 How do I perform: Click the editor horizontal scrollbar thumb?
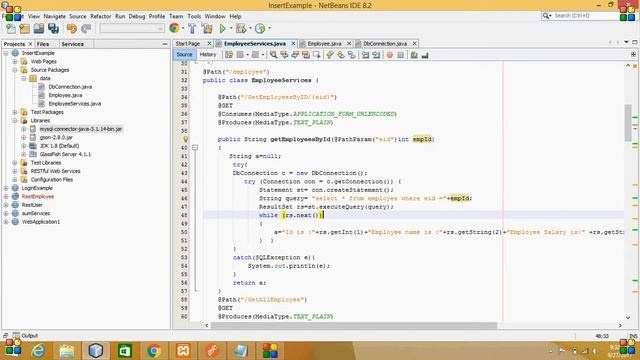(x=354, y=325)
